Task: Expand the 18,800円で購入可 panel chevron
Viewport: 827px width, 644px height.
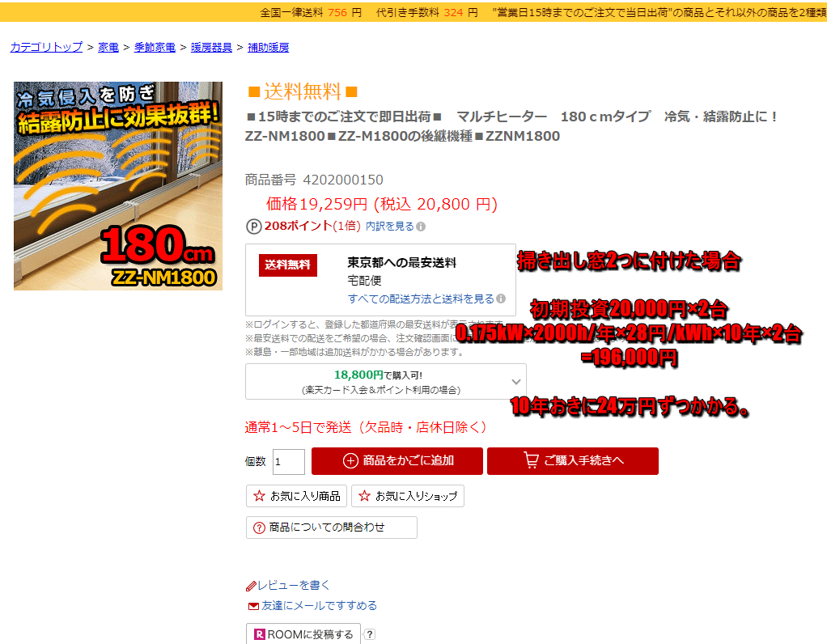Action: 516,381
